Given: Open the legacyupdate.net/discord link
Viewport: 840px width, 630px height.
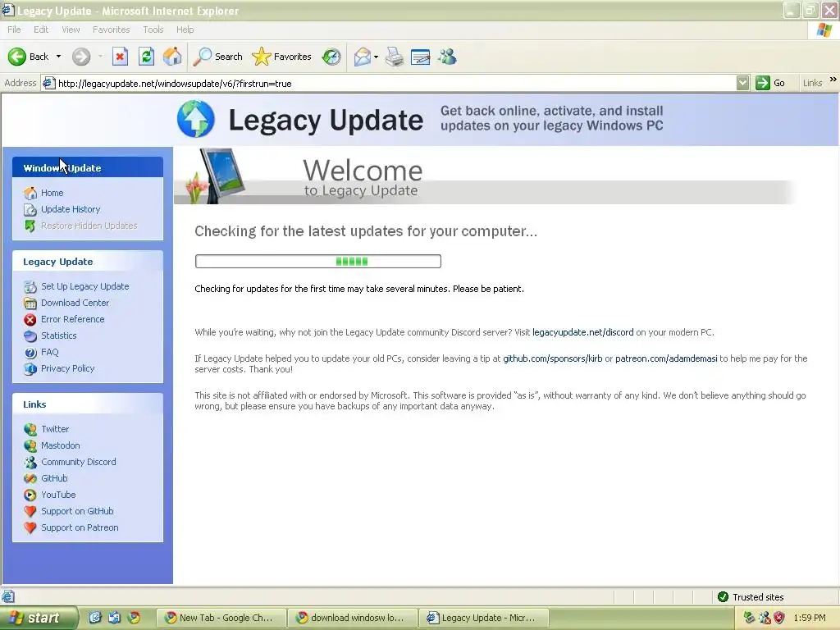Looking at the screenshot, I should [x=583, y=332].
